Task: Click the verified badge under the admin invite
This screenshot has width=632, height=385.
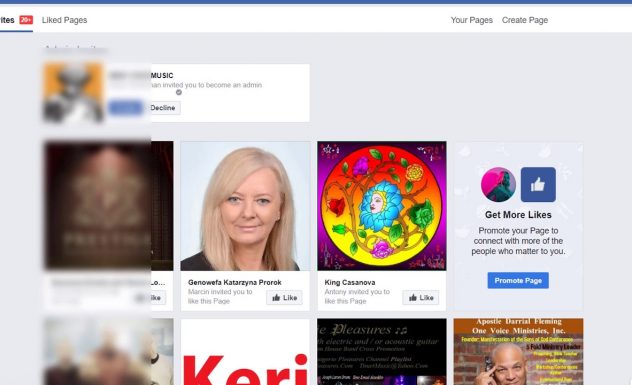Action: tap(179, 92)
